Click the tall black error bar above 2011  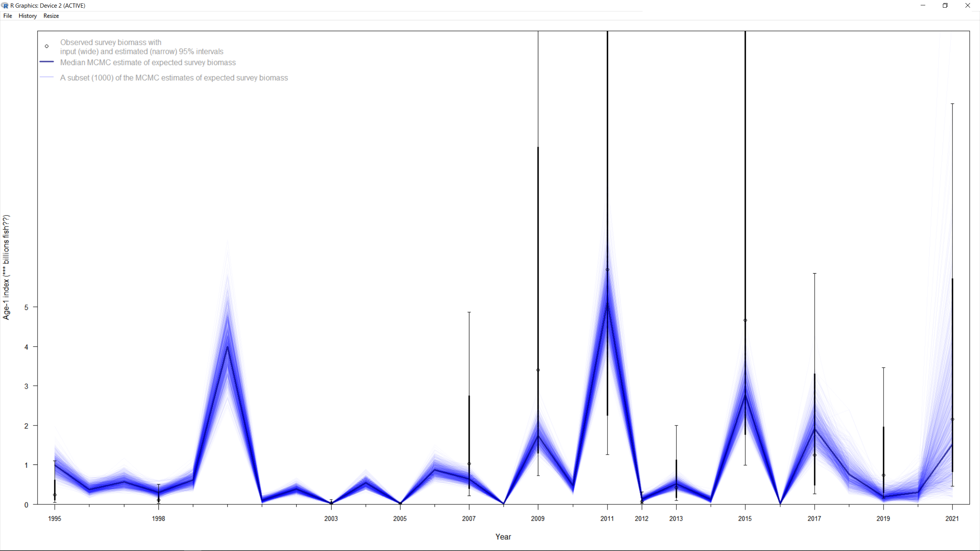607,153
